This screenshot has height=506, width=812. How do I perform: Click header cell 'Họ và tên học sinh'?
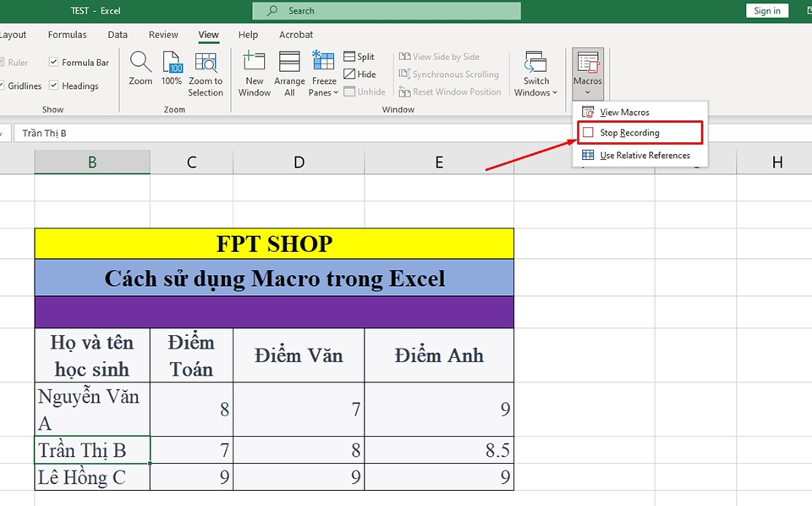click(x=92, y=355)
